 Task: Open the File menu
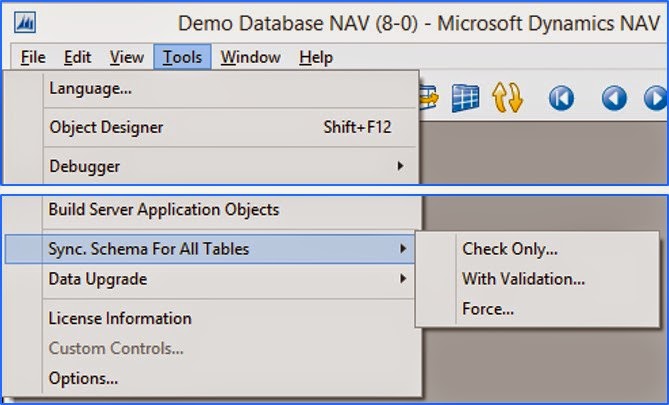(33, 57)
